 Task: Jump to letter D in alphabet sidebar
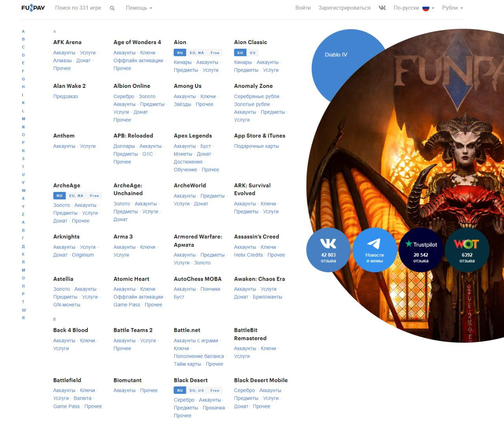click(23, 55)
